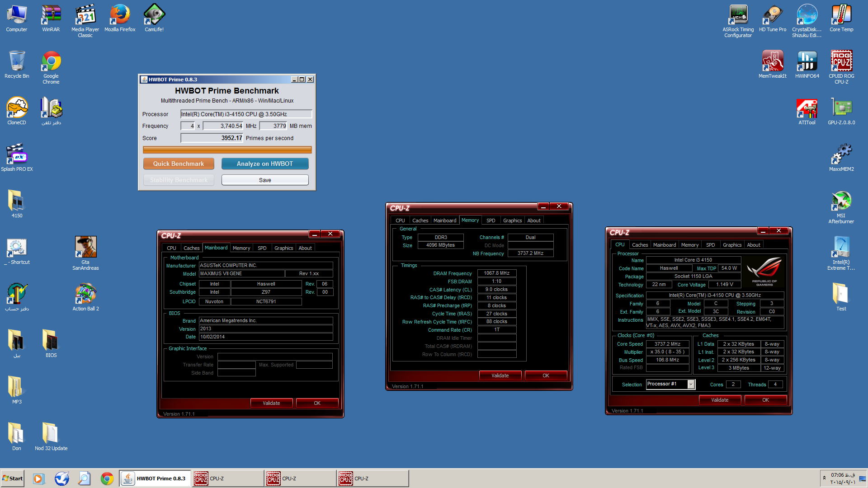The width and height of the screenshot is (868, 488).
Task: Select the Action Ball 2 shortcut
Action: (x=85, y=297)
